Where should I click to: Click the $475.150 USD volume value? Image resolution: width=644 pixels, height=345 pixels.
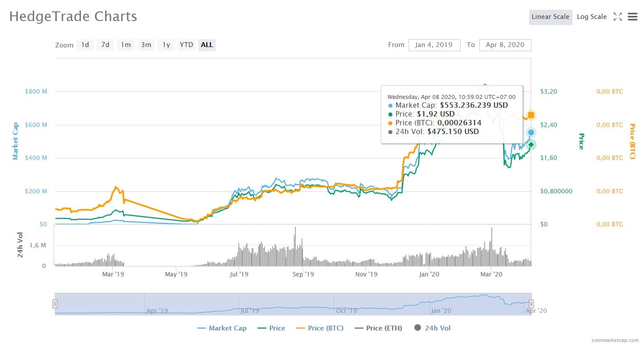[x=453, y=131]
